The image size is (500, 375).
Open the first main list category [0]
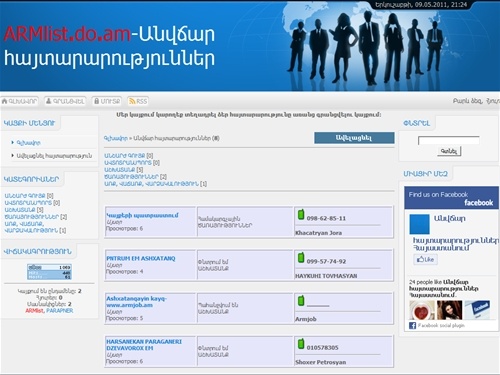point(125,155)
